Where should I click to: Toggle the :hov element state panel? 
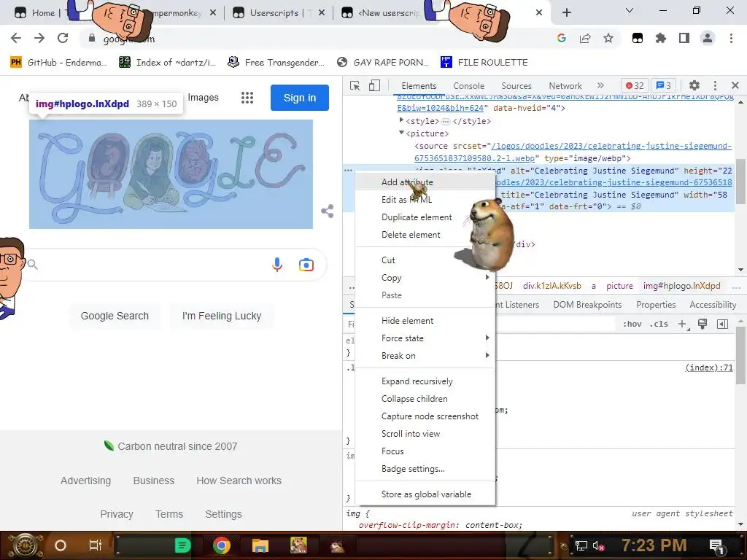coord(632,324)
